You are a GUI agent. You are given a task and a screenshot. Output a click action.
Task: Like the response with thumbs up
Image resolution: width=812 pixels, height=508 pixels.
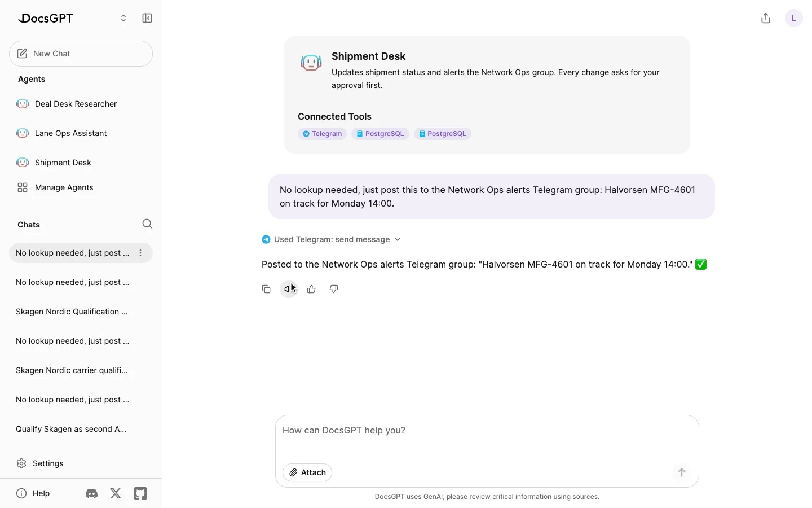coord(311,289)
